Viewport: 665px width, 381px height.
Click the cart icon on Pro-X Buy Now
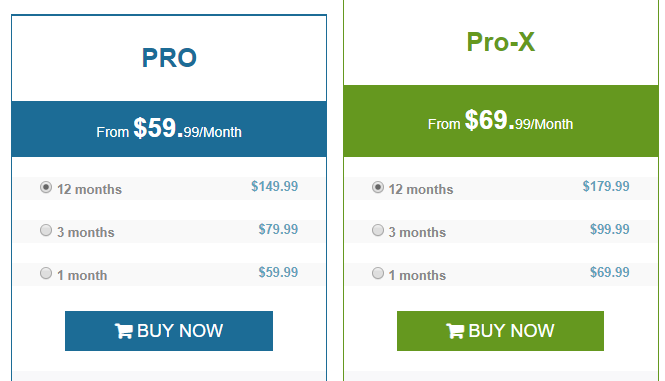(455, 331)
